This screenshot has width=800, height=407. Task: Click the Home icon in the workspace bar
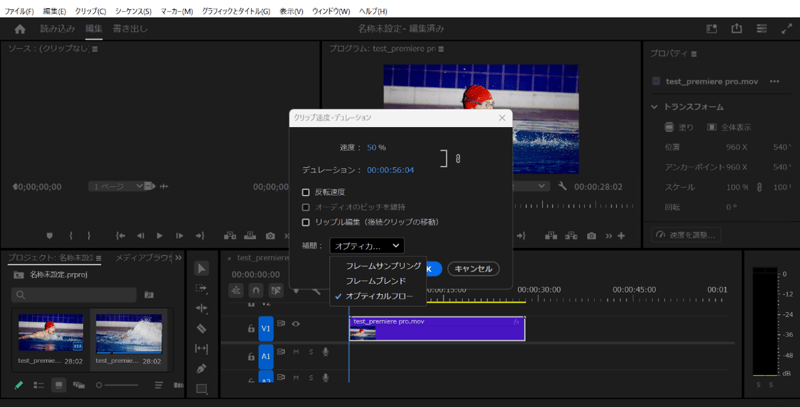coord(19,29)
